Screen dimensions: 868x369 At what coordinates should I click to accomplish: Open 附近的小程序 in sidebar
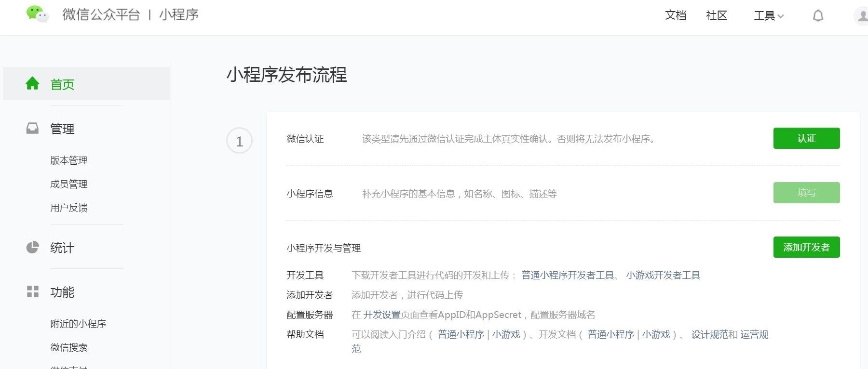click(78, 324)
